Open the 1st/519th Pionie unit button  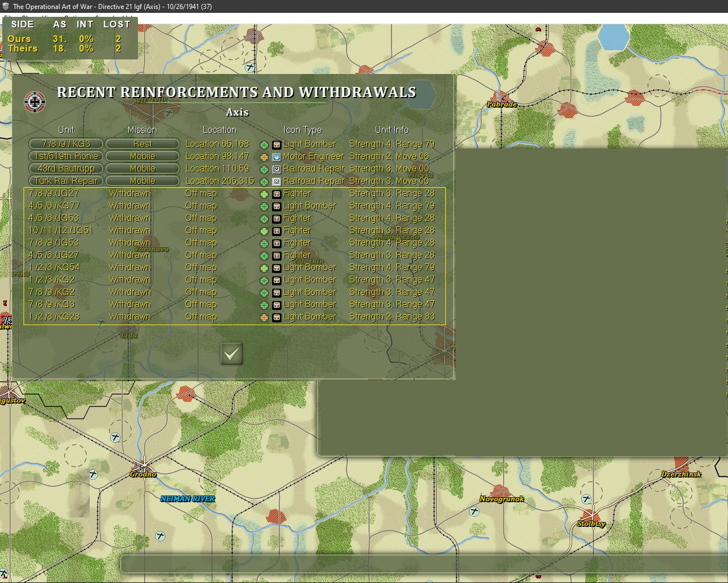click(66, 156)
